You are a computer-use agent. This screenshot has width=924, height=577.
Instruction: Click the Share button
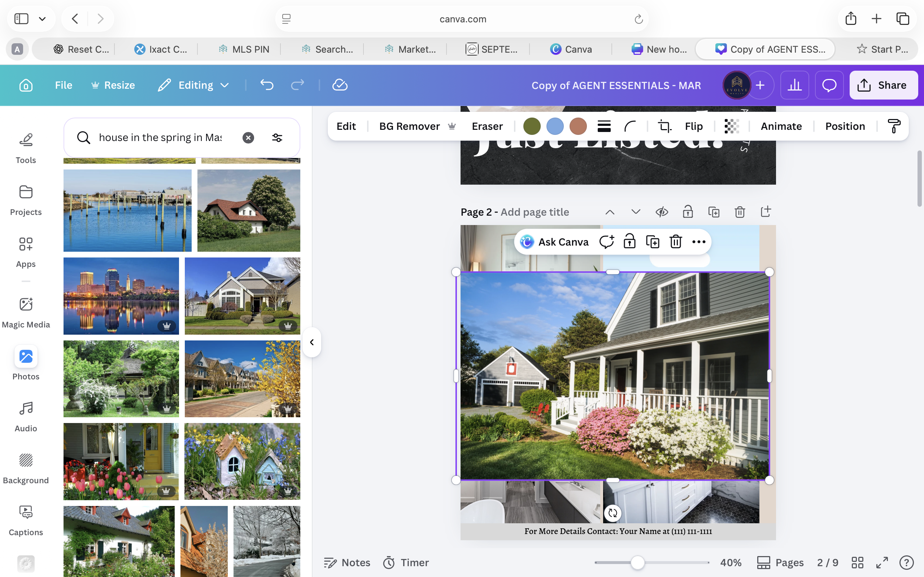coord(883,85)
